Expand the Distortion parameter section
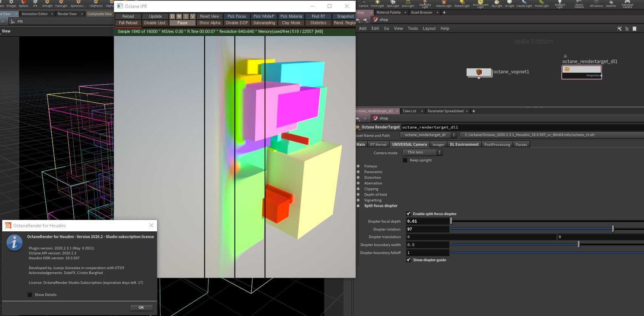This screenshot has width=644, height=316. click(358, 178)
